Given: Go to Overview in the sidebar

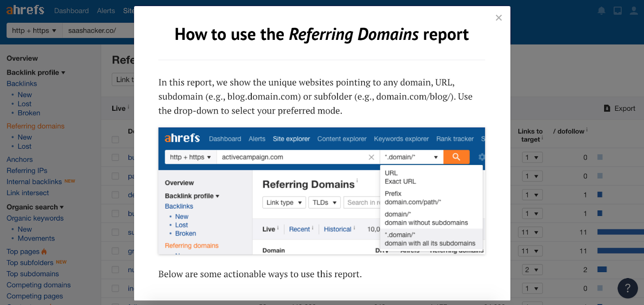Looking at the screenshot, I should pyautogui.click(x=22, y=58).
